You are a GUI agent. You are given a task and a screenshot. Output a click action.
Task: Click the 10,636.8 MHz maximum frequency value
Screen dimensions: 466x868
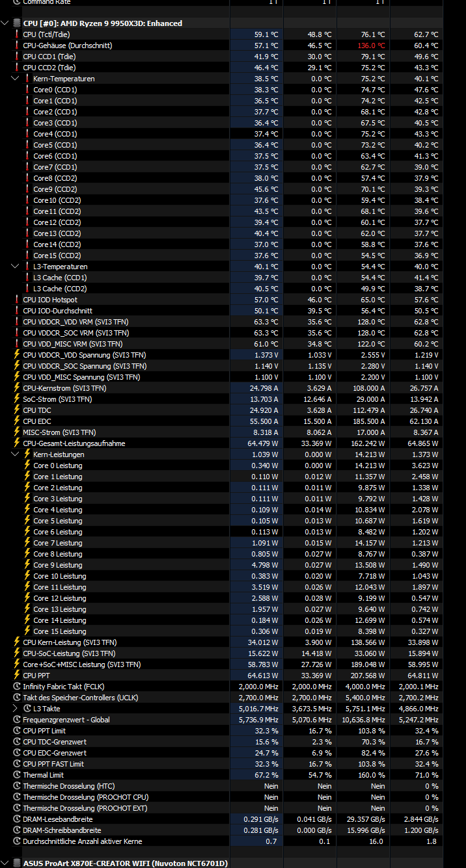coord(364,720)
